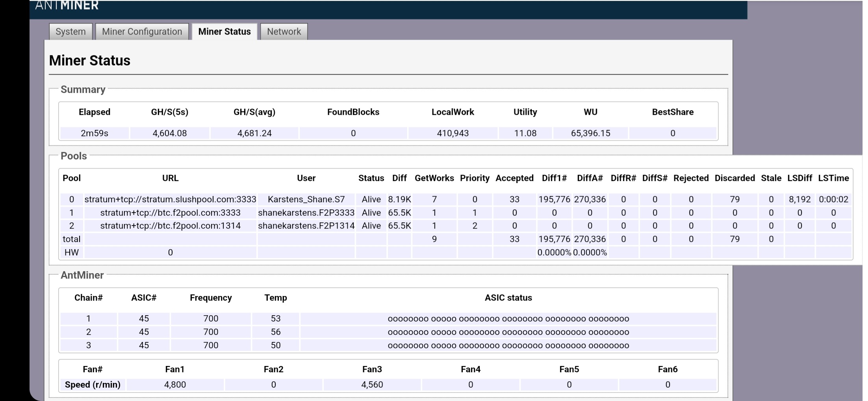Open the Miner Configuration tab
The width and height of the screenshot is (868, 401).
pos(142,31)
